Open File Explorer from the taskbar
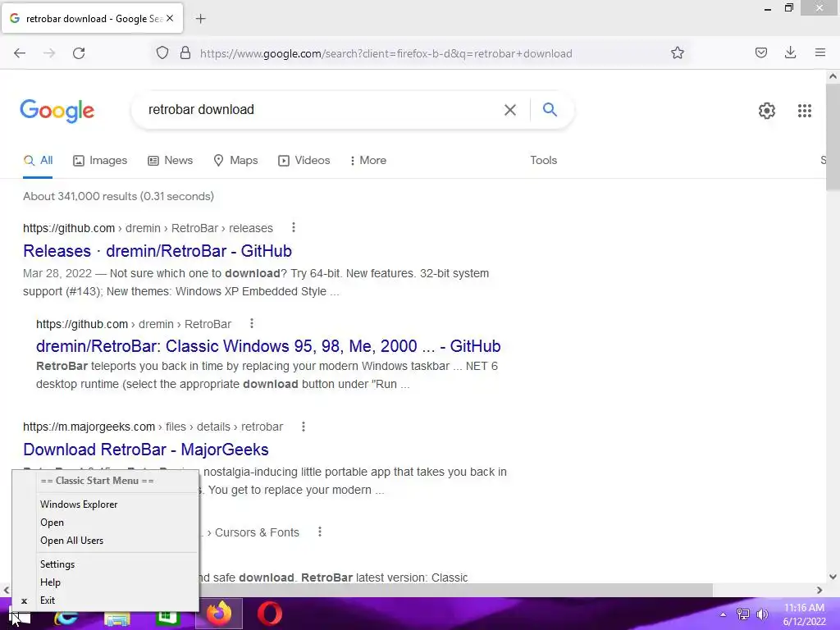 (x=117, y=619)
